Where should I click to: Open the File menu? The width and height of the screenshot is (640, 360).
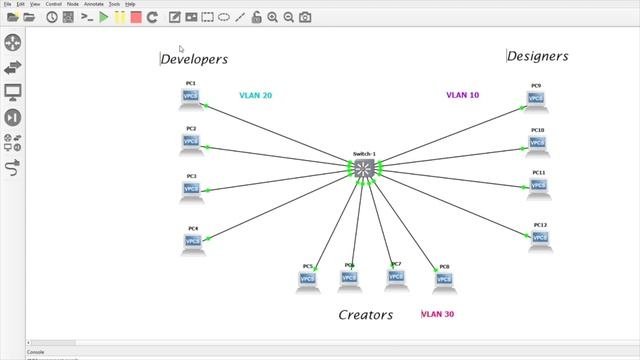coord(7,4)
